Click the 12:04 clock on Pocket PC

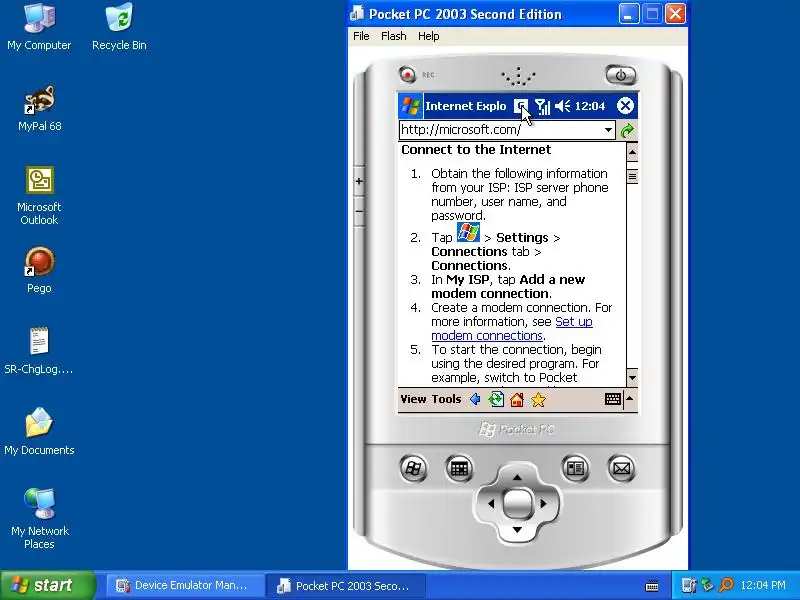pyautogui.click(x=590, y=106)
